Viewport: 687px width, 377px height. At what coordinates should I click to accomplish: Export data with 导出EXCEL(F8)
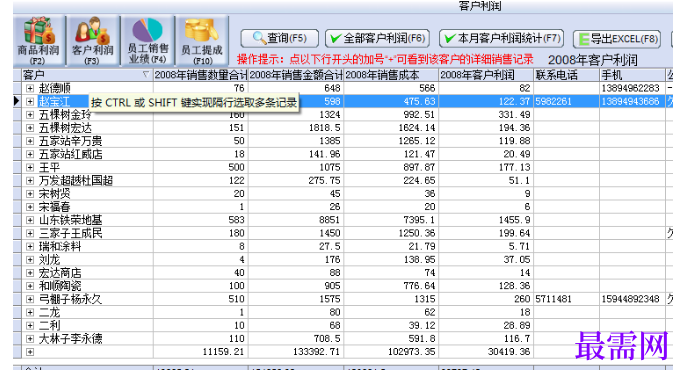click(x=617, y=39)
